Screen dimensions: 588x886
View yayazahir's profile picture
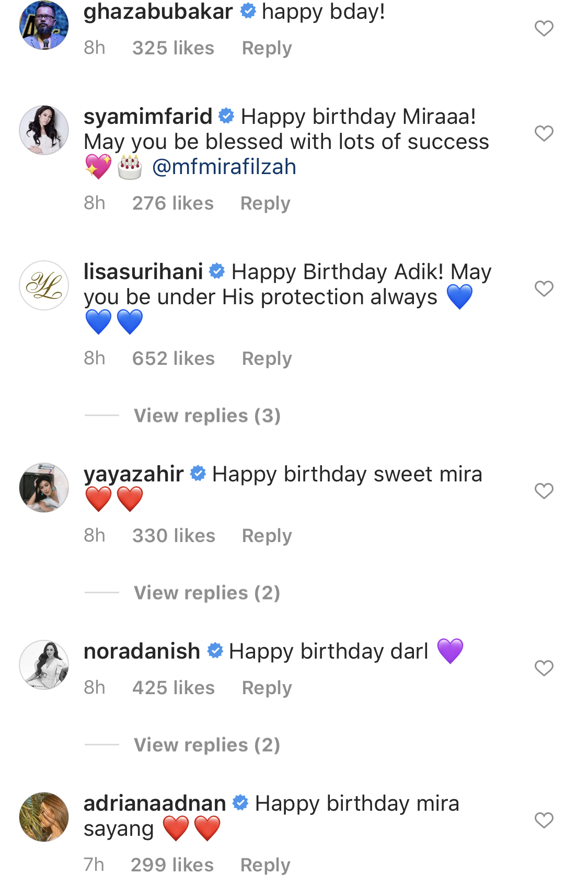[x=44, y=488]
